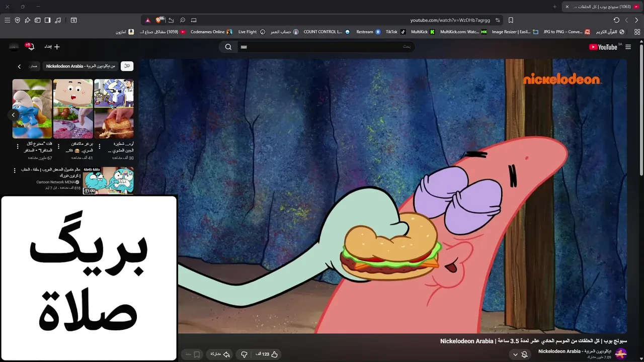The height and width of the screenshot is (362, 644).
Task: Open the JPG to PNG bookmark
Action: tap(567, 32)
